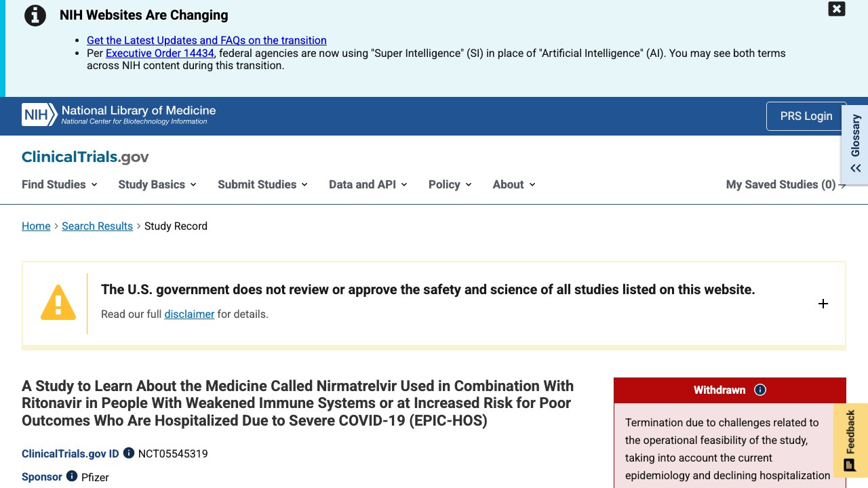Click the Study Record breadcrumb text

point(176,226)
